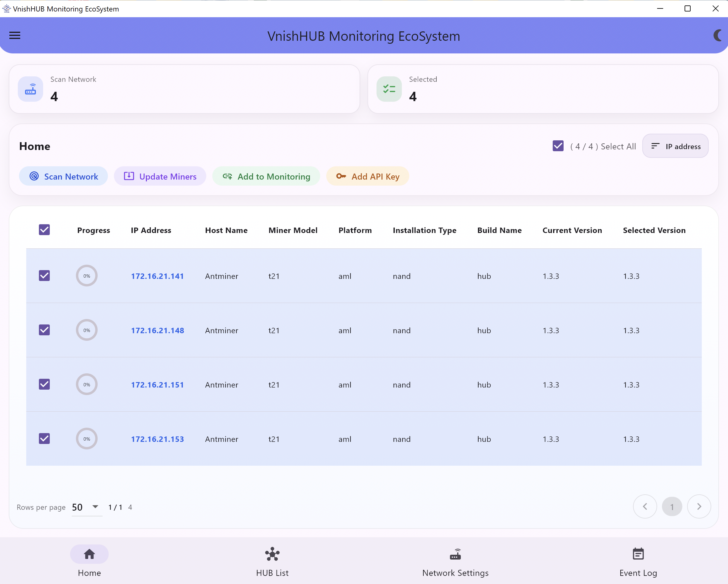Open the Home tab in bottom navigation
This screenshot has width=728, height=584.
90,562
